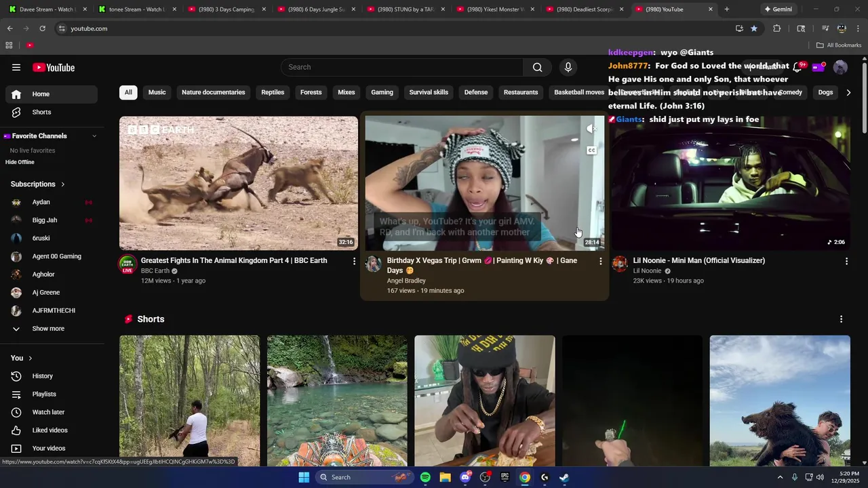The width and height of the screenshot is (868, 488).
Task: Show hidden system tray icons
Action: [x=780, y=477]
